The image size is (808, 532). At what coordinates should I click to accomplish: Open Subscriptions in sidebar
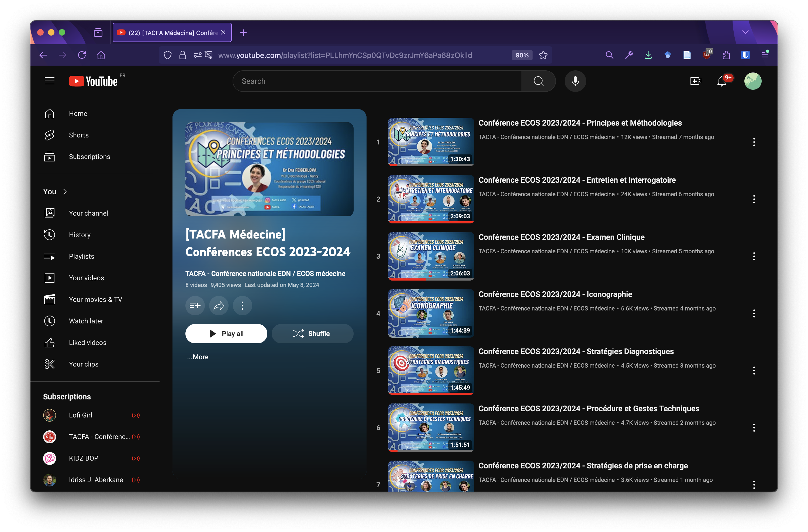(95, 157)
